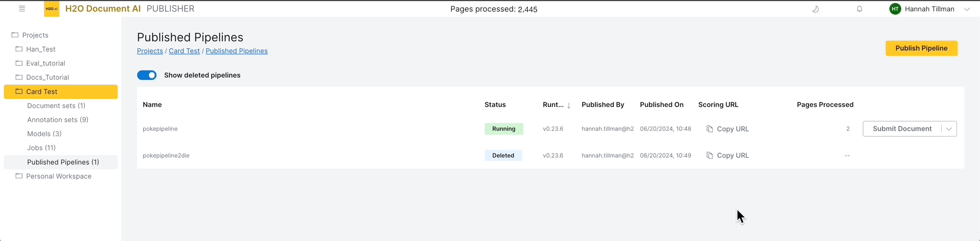The height and width of the screenshot is (241, 980).
Task: Click the Hannah Tillman user name
Action: (929, 9)
